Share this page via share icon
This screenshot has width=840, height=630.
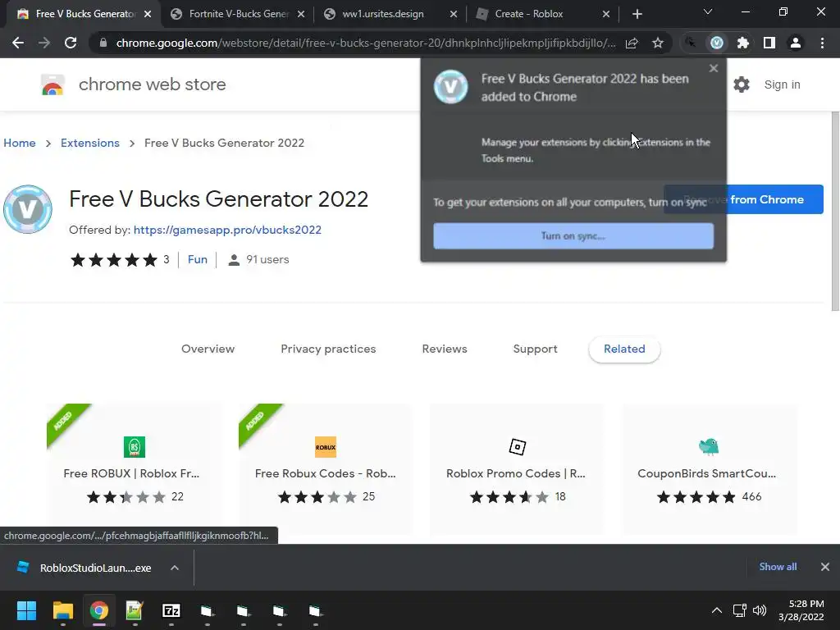(x=632, y=43)
